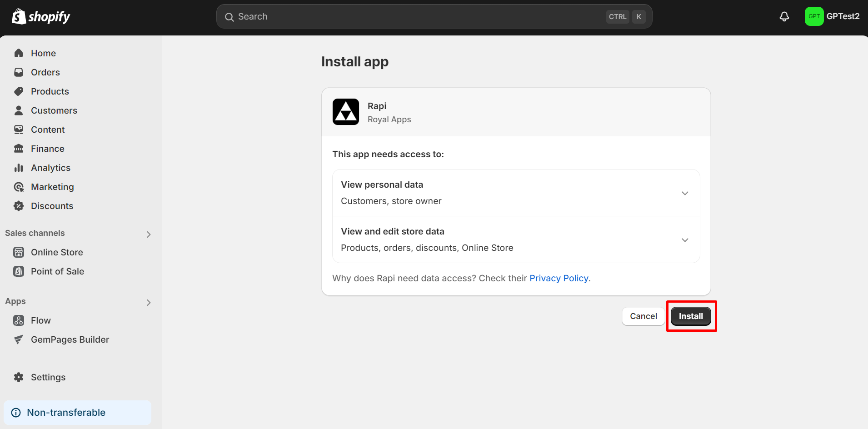Click the notification bell
Screen dimensions: 868x429
pos(783,16)
